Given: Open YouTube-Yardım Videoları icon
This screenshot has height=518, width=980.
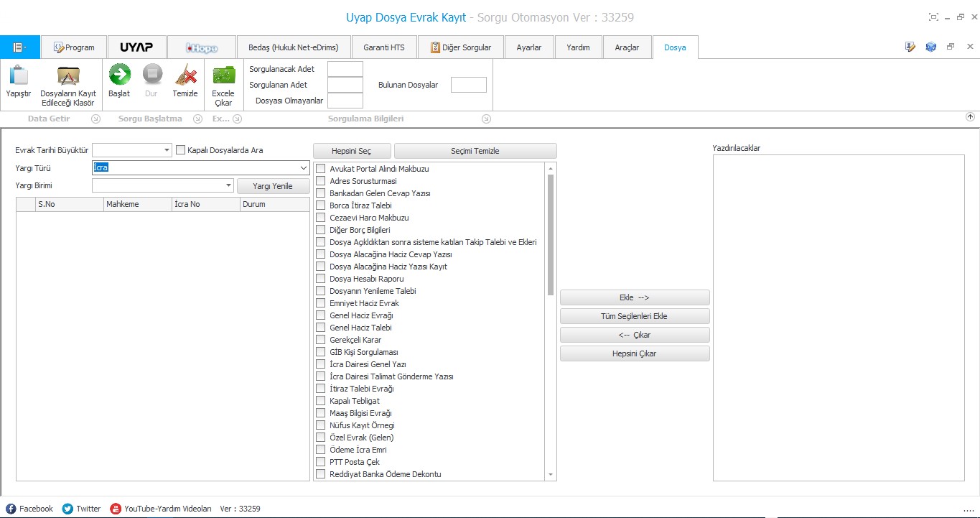Looking at the screenshot, I should click(x=116, y=509).
